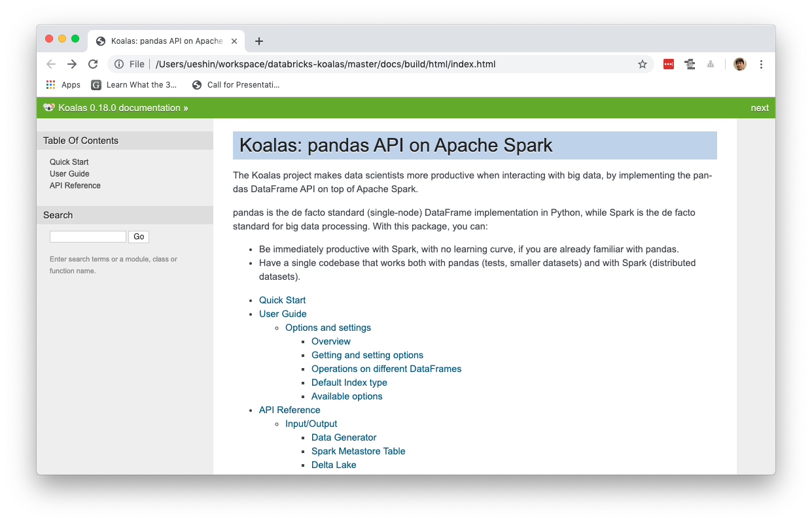The width and height of the screenshot is (812, 523).
Task: Go back with the browser back arrow
Action: (x=51, y=64)
